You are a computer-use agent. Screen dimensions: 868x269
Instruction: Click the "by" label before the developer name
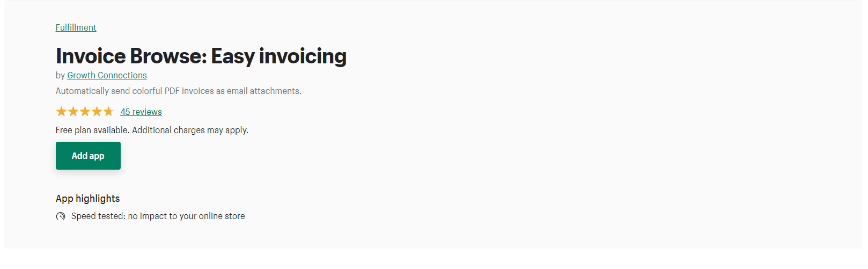point(60,76)
